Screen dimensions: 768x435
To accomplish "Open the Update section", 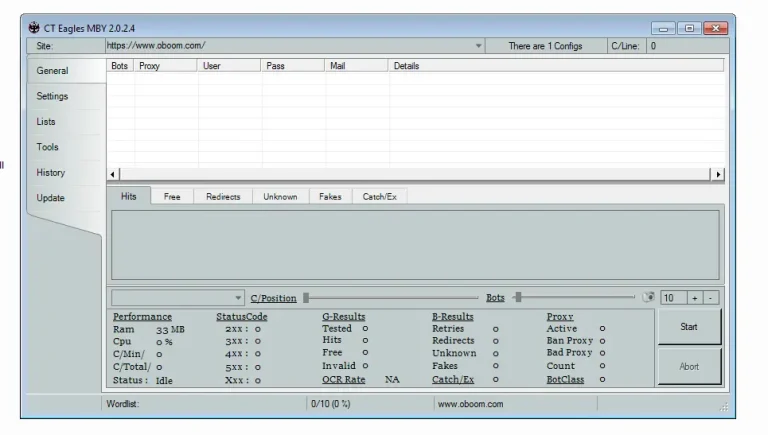I will (x=50, y=198).
